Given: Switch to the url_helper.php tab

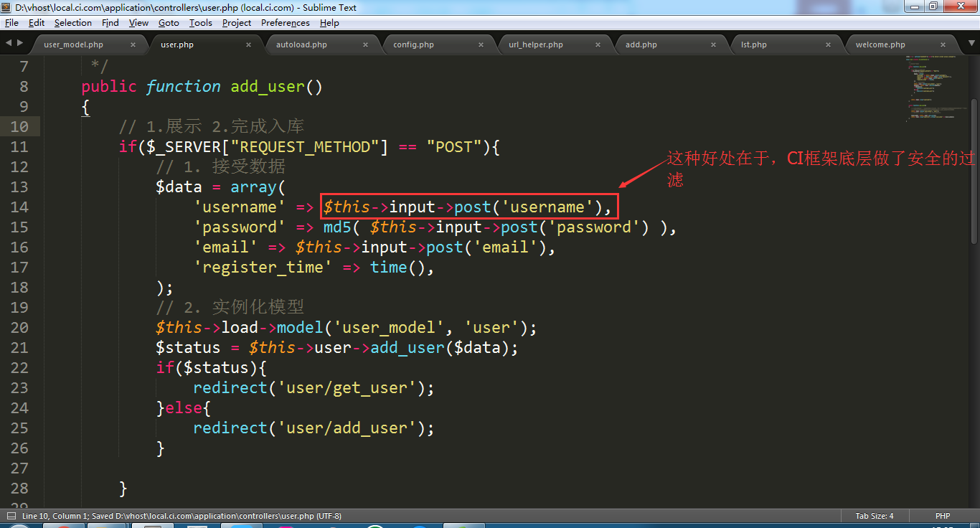Looking at the screenshot, I should tap(535, 44).
